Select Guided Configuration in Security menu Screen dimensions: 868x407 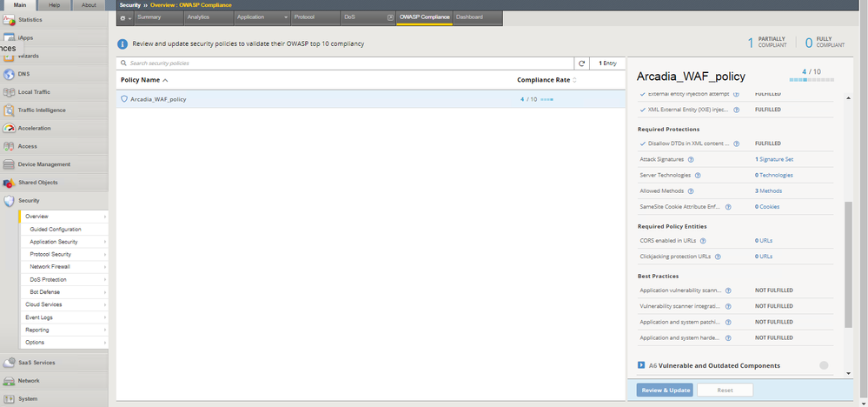pos(56,230)
